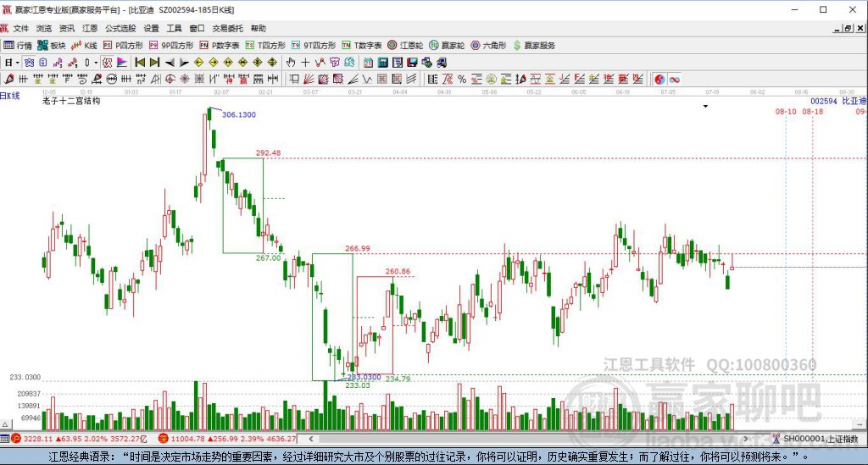Screen dimensions: 868x465
Task: Open the 帮助 menu
Action: [x=259, y=28]
